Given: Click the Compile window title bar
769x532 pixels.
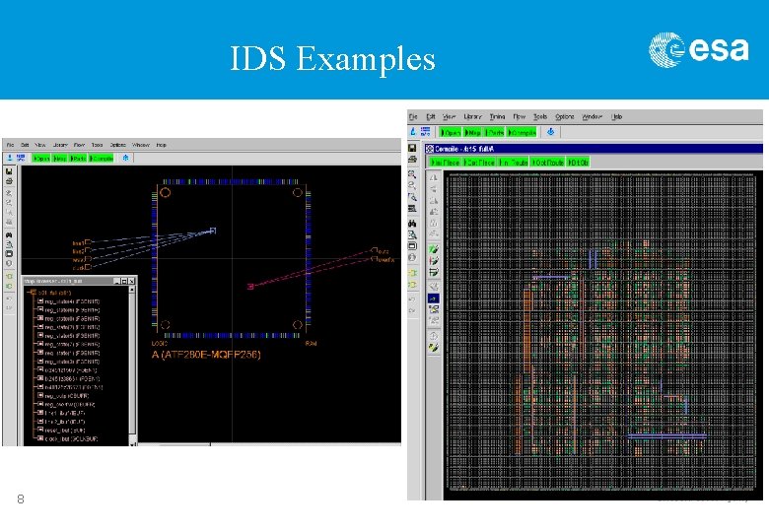Looking at the screenshot, I should point(594,149).
